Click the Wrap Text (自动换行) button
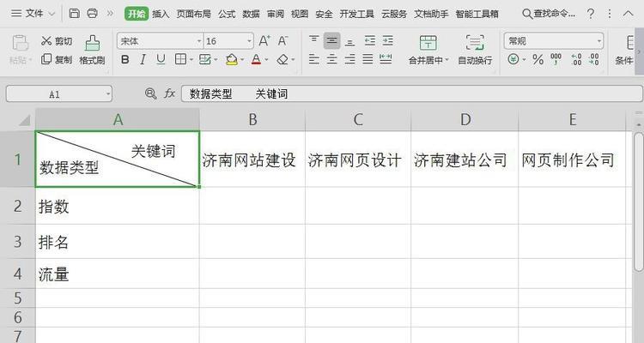Image resolution: width=644 pixels, height=343 pixels. [x=475, y=49]
